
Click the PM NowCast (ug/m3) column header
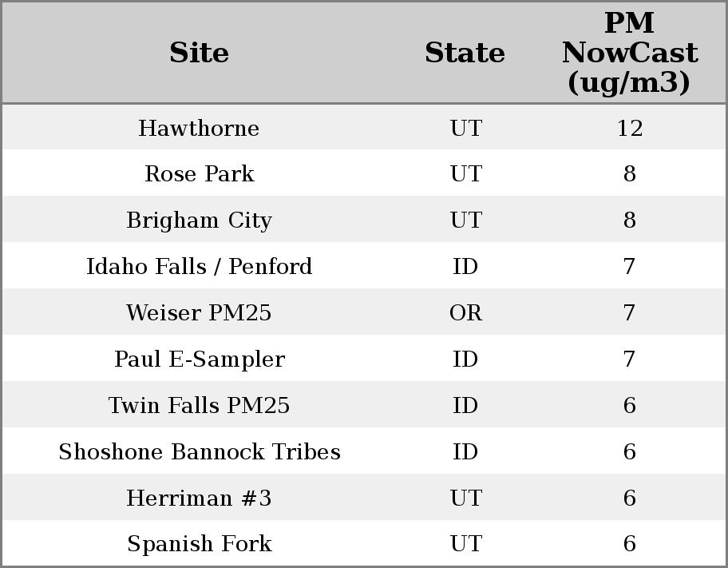[x=629, y=53]
